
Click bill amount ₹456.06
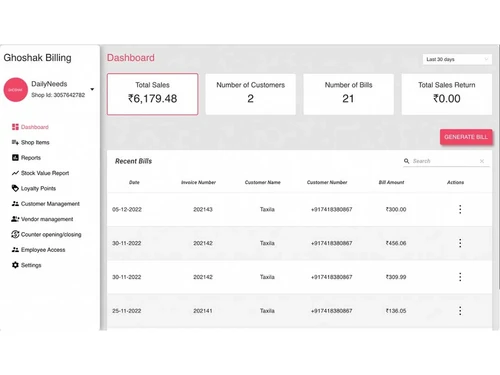coord(396,243)
